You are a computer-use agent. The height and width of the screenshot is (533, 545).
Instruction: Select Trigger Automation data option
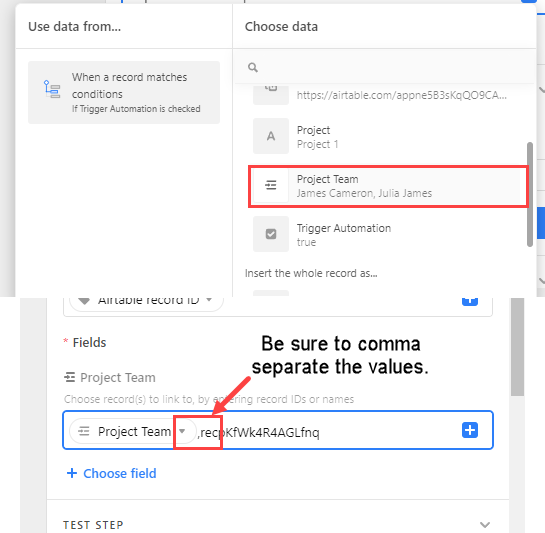point(386,234)
